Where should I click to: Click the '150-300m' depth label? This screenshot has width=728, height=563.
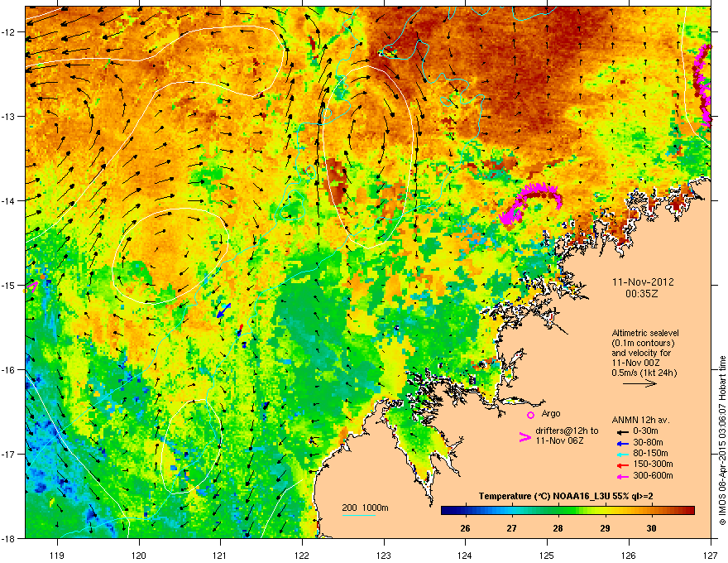click(x=653, y=464)
